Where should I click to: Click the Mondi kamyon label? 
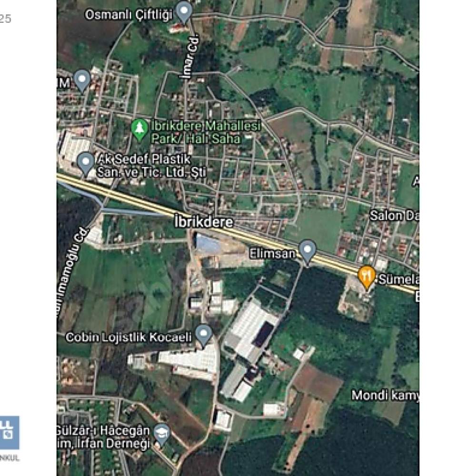386,395
